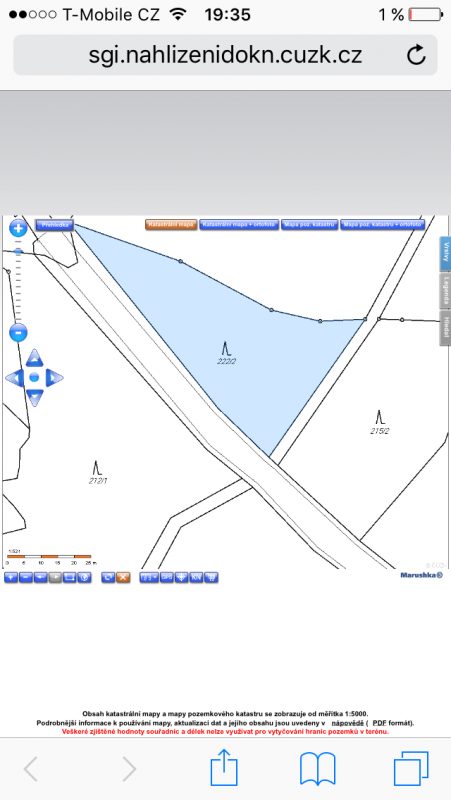
Task: Open the Hledat side tab
Action: (x=445, y=328)
